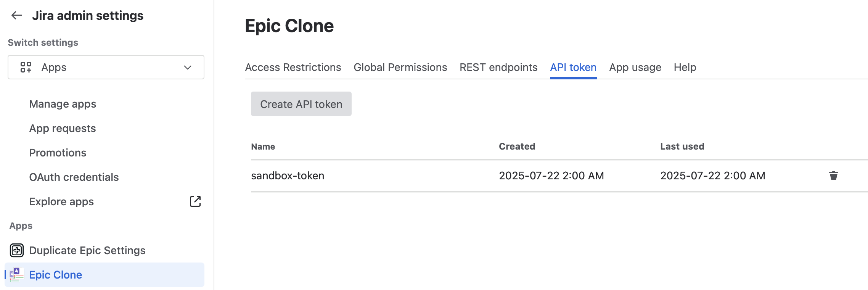Go to the REST endpoints tab

tap(498, 67)
